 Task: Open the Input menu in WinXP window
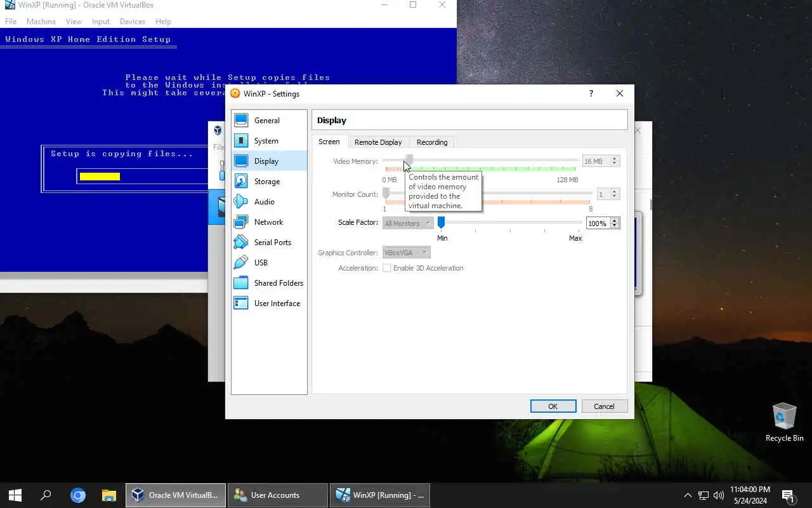click(x=101, y=21)
